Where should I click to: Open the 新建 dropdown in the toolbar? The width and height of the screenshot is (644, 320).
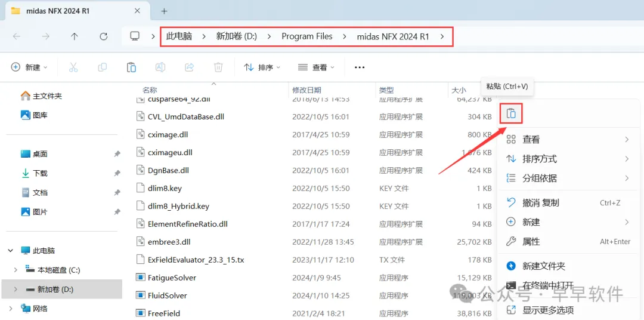(x=29, y=67)
